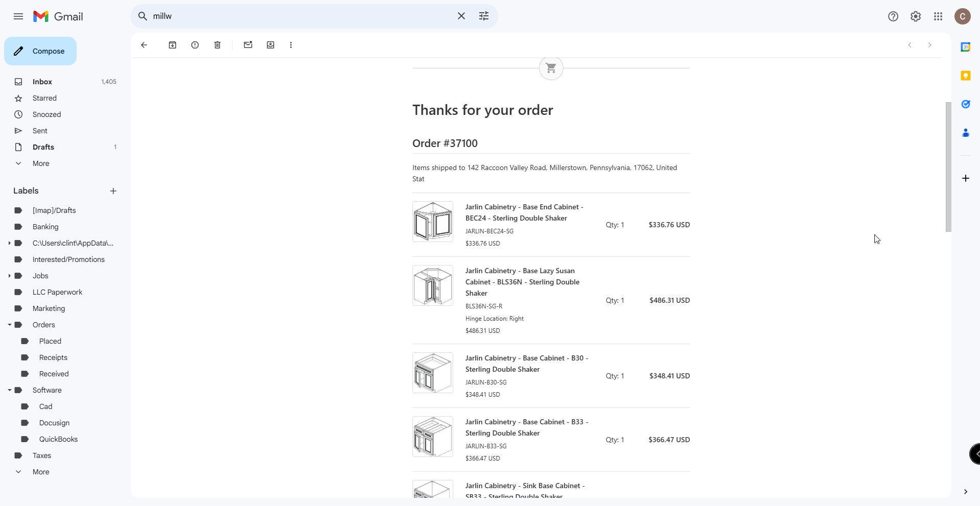The height and width of the screenshot is (506, 980).
Task: Click into the search mail field
Action: (x=301, y=16)
